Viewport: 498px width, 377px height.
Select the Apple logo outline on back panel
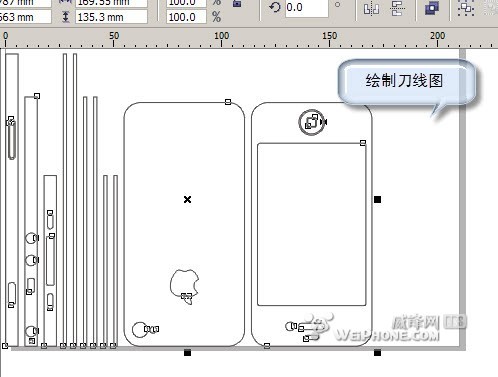pos(184,286)
